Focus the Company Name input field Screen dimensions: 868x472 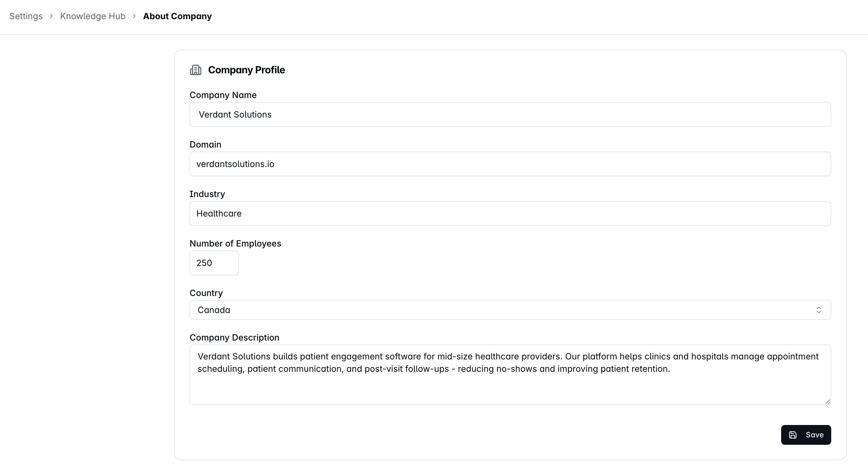click(x=510, y=115)
